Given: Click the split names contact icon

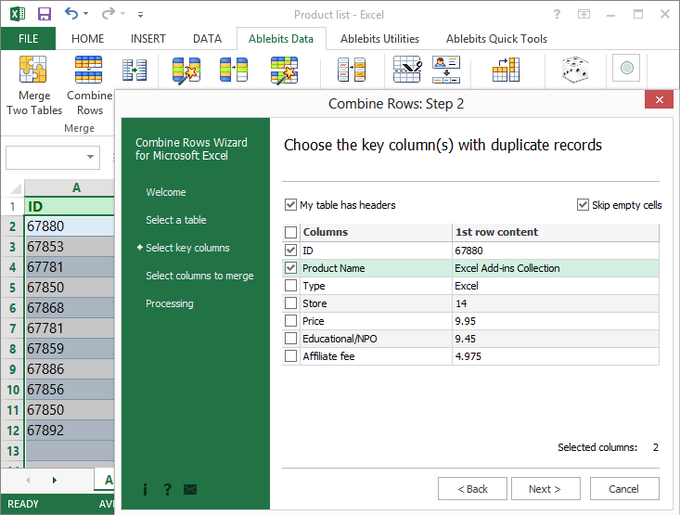Looking at the screenshot, I should (446, 69).
